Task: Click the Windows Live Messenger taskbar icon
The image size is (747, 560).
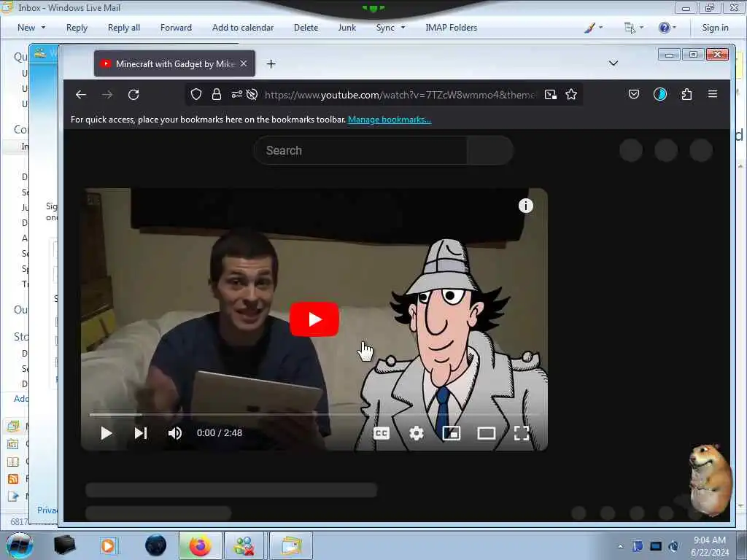Action: coord(244,545)
